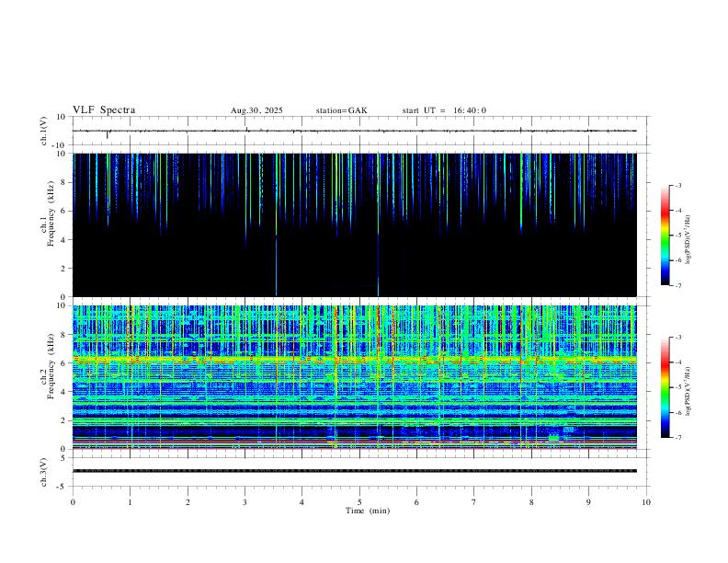The width and height of the screenshot is (728, 563).
Task: Click the time tick label "6" on the x-axis
Action: tap(416, 502)
